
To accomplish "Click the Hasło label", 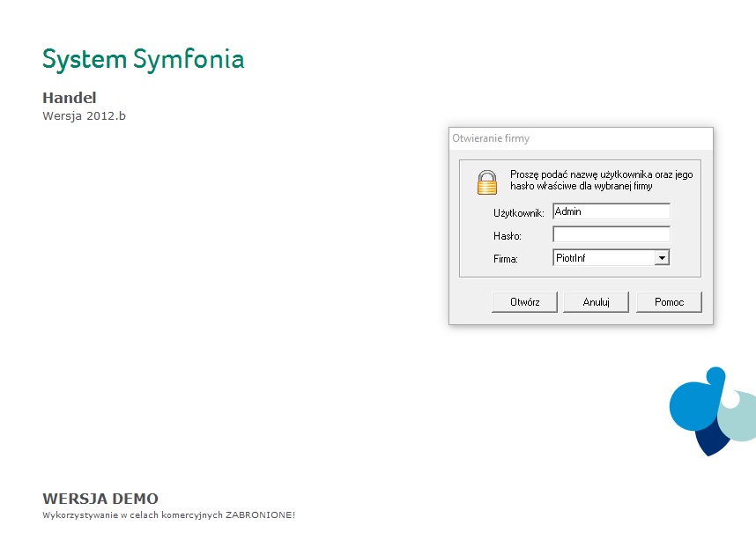I will click(x=508, y=236).
